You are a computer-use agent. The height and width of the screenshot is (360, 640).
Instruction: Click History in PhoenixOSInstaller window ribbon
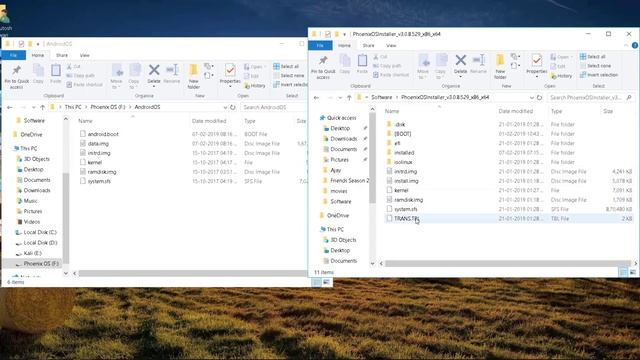point(561,76)
